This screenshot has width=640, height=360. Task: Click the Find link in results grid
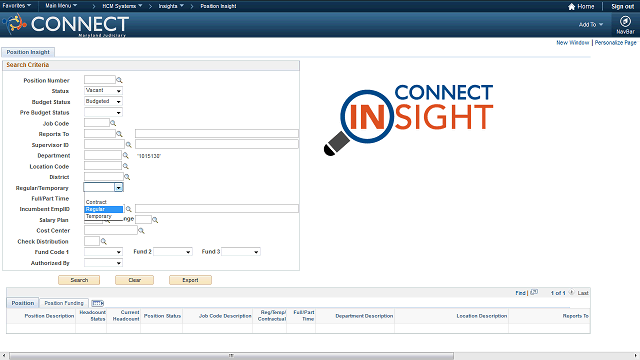[x=520, y=293]
